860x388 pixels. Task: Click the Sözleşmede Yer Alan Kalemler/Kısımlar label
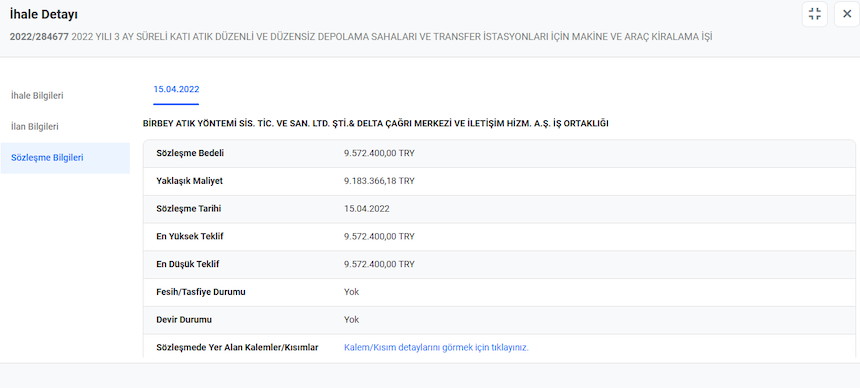point(237,347)
